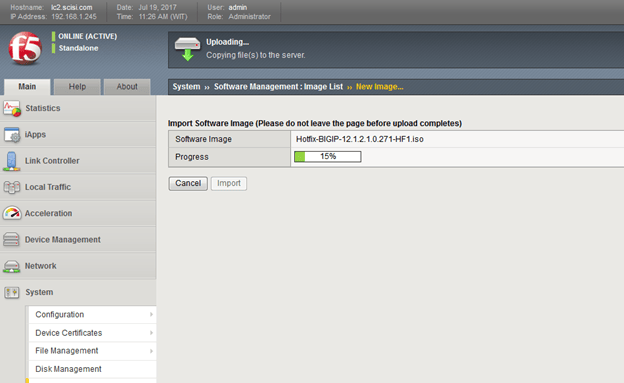Click the 15% upload progress bar
624x383 pixels.
pos(328,156)
